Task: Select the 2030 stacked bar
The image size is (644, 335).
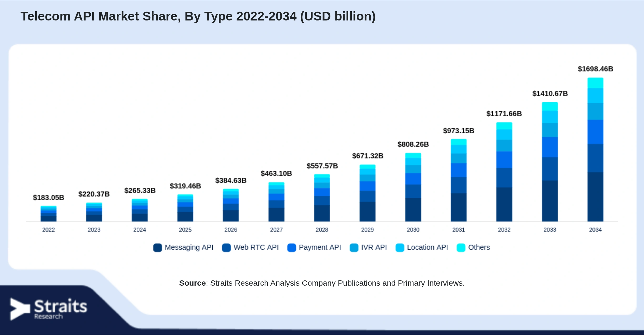Action: click(x=413, y=187)
